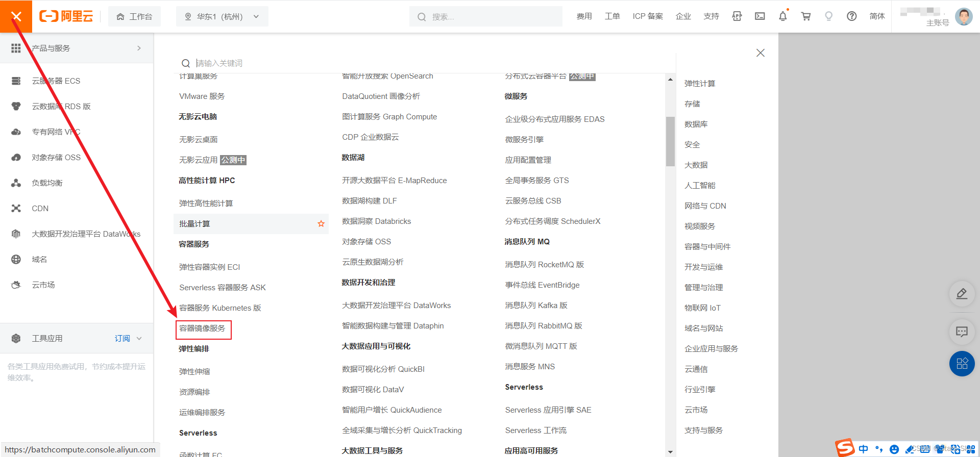
Task: Click the 工具应用 cube icon
Action: click(x=16, y=338)
